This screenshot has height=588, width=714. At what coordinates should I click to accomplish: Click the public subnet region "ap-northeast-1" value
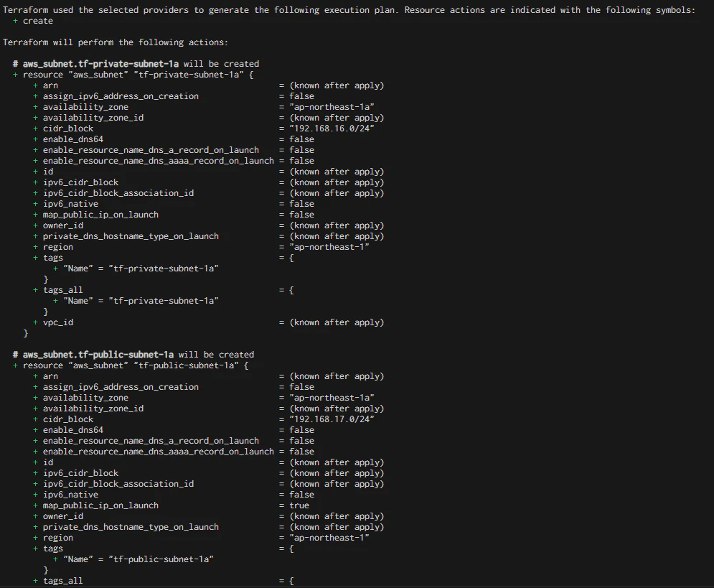(329, 538)
